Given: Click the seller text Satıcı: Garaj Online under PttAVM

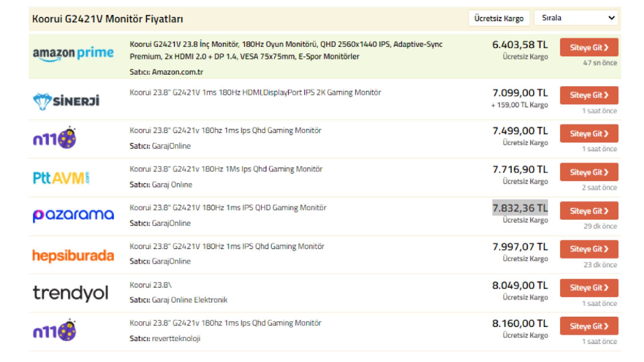Looking at the screenshot, I should 161,184.
